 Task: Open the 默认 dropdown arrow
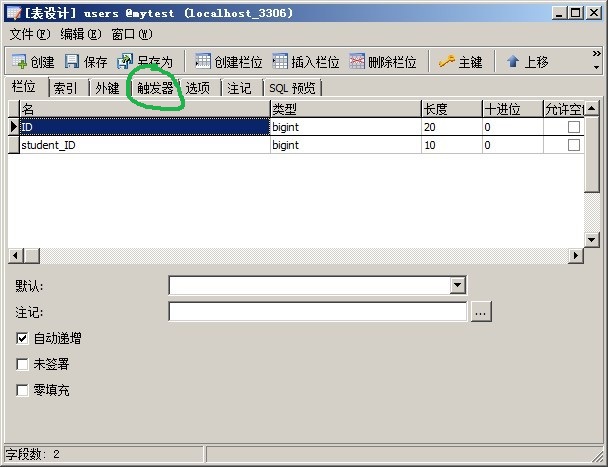click(x=458, y=285)
